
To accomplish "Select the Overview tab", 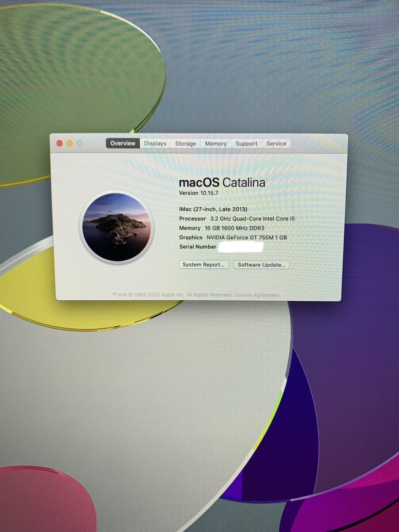I will pyautogui.click(x=123, y=143).
